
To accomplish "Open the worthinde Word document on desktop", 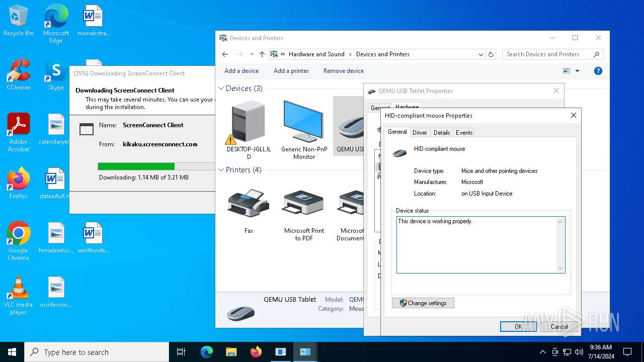I will coord(94,238).
